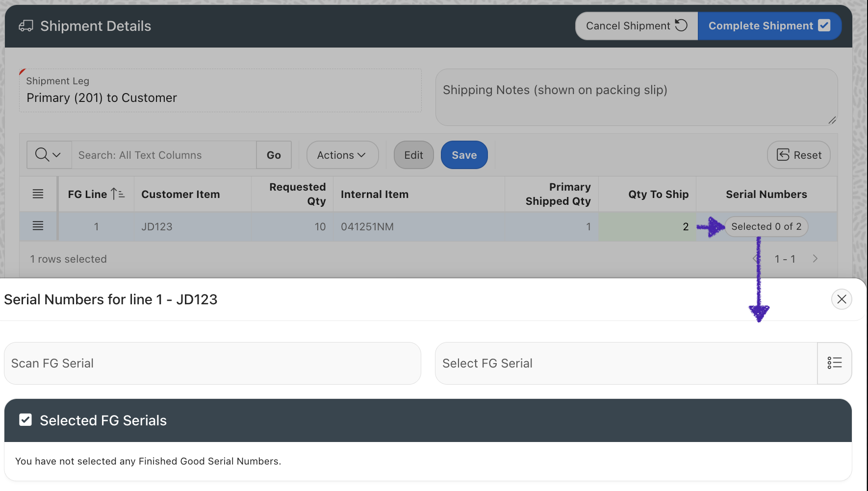Click the Selected FG Serials check icon
This screenshot has width=868, height=491.
click(26, 420)
